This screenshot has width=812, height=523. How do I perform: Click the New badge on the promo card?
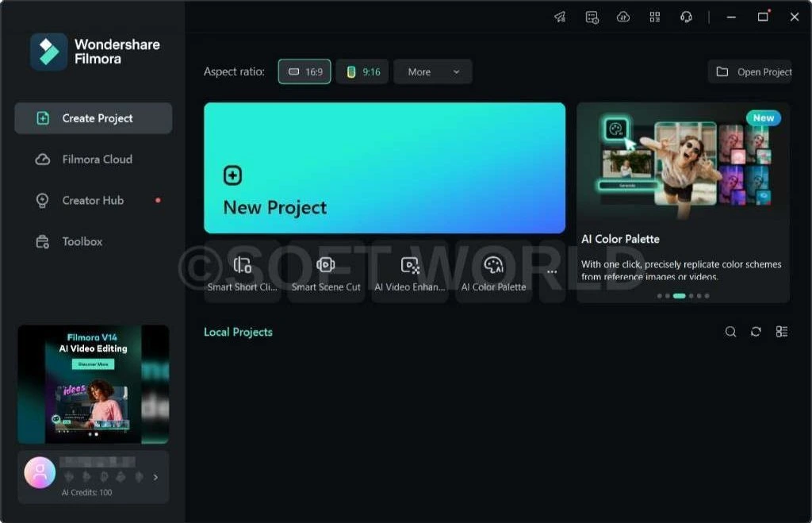point(764,118)
